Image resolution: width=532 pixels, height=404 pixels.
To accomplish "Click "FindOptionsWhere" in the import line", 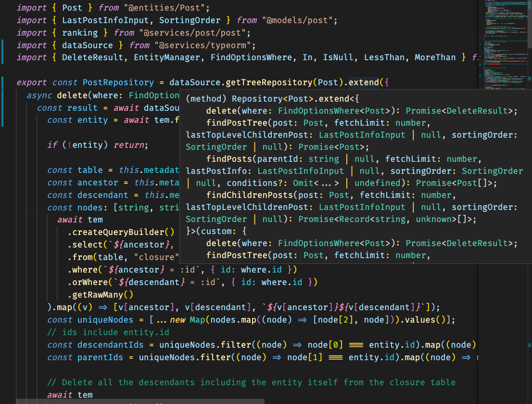I will tap(251, 57).
